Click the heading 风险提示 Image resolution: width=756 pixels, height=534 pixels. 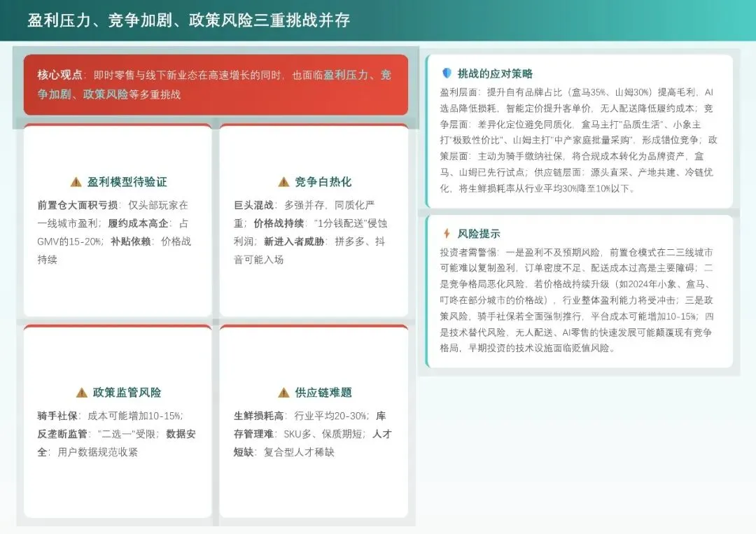coord(479,234)
